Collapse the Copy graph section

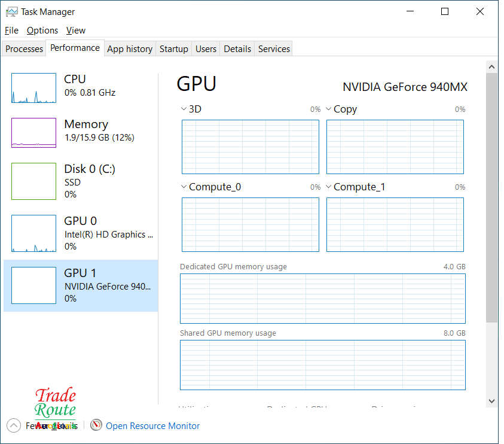(328, 109)
